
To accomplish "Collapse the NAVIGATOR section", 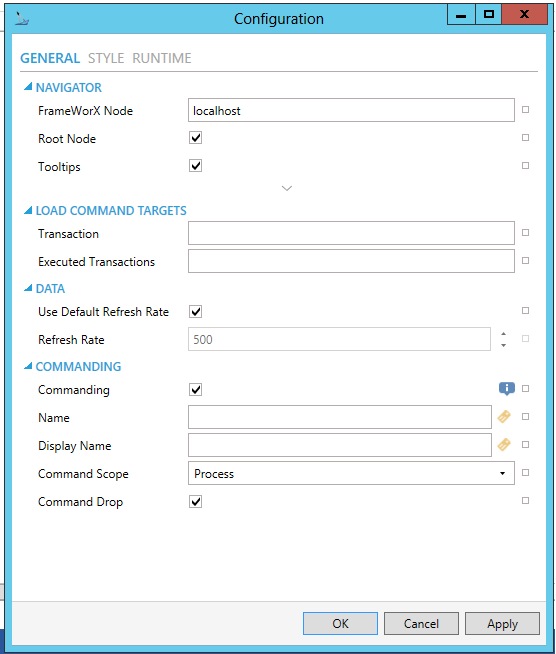I will point(28,87).
